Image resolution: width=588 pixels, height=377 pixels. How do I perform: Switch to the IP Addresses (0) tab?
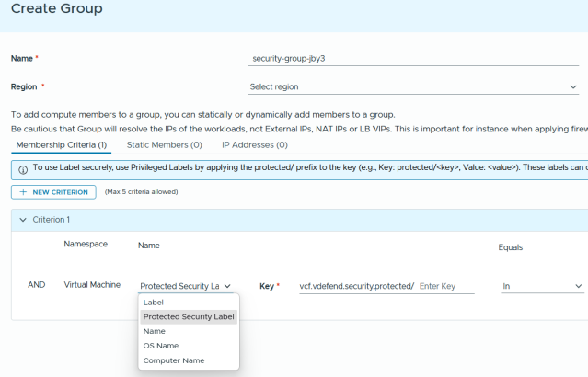click(255, 145)
